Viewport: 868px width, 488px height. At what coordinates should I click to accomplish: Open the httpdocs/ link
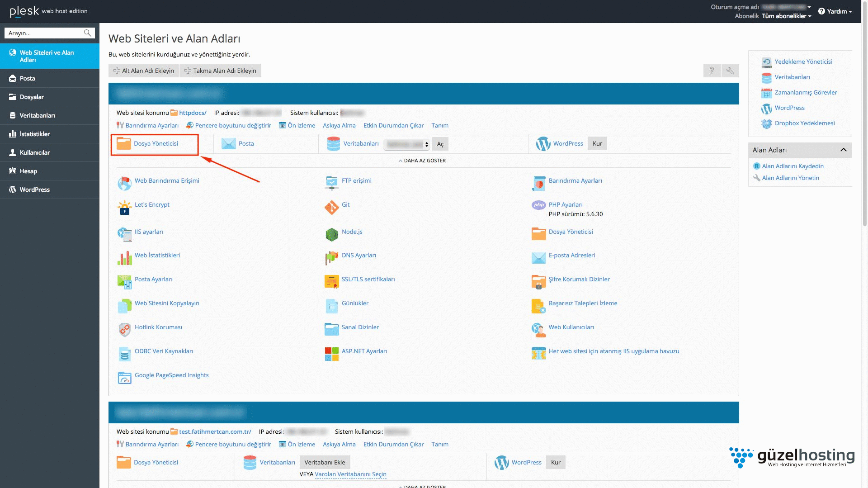(193, 113)
